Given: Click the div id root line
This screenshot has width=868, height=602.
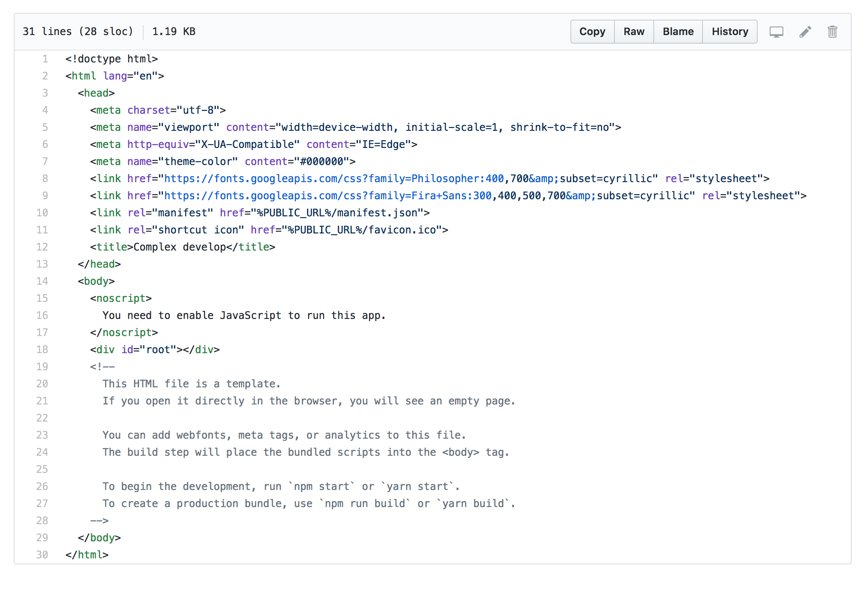Looking at the screenshot, I should click(x=155, y=350).
